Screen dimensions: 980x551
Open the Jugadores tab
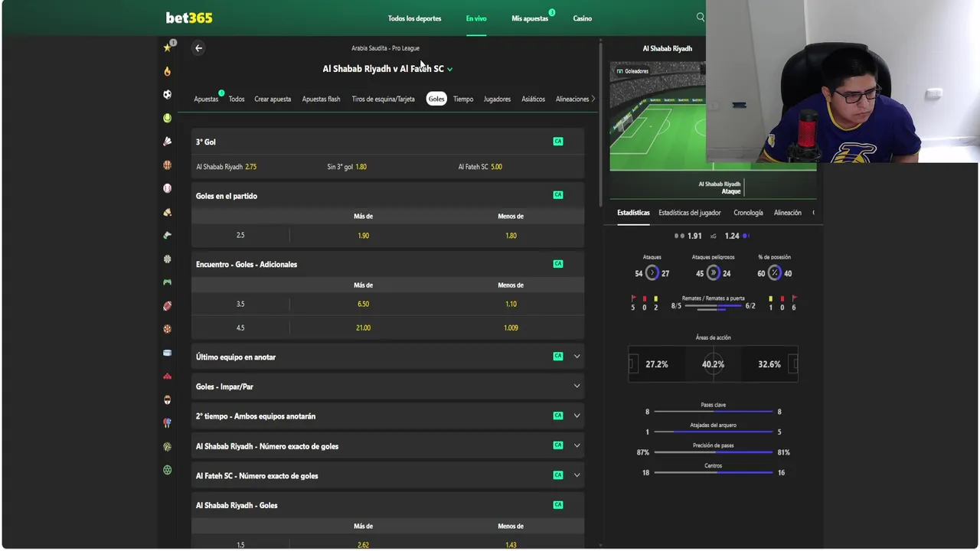497,99
